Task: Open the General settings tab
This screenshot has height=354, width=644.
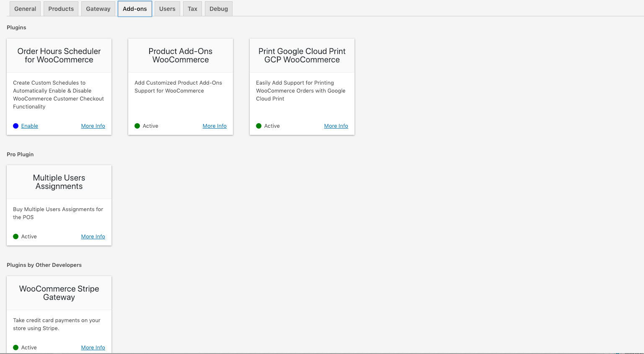Action: (x=25, y=9)
